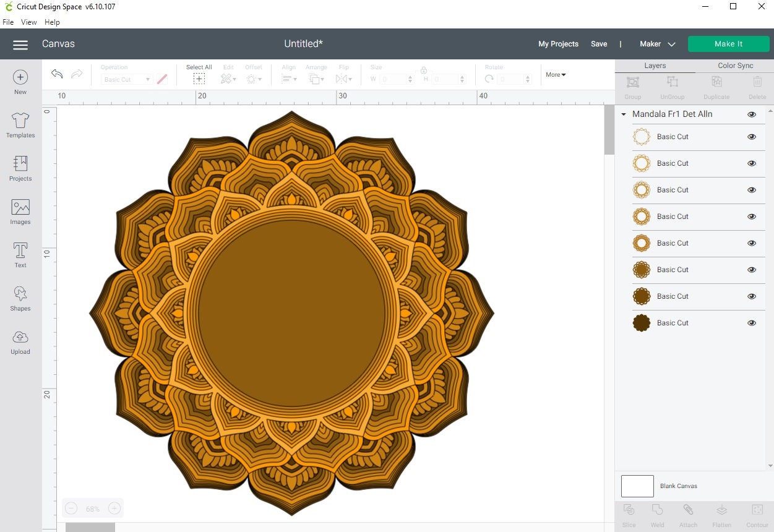Select the Weld tool
Screen dimensions: 774x532
point(657,513)
